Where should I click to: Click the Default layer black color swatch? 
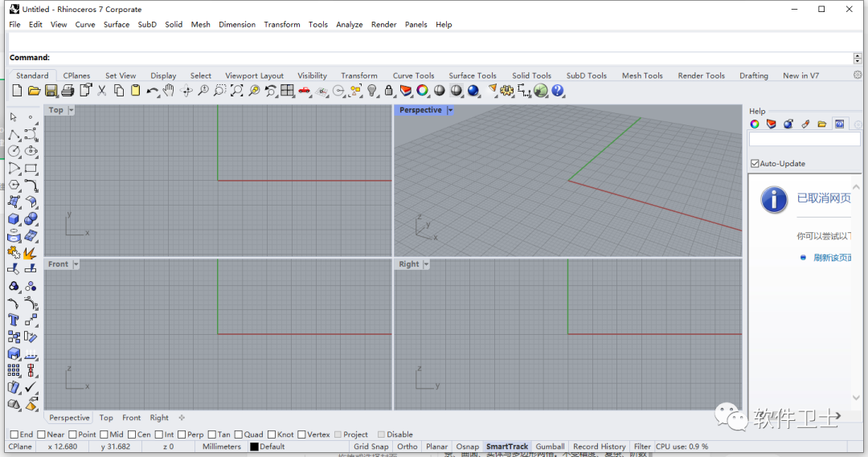(x=254, y=447)
